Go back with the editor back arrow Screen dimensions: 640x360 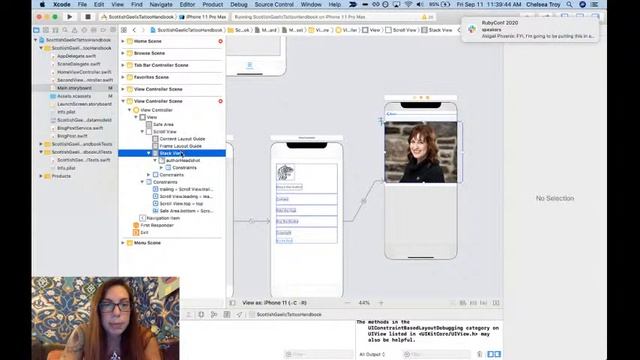pos(134,30)
